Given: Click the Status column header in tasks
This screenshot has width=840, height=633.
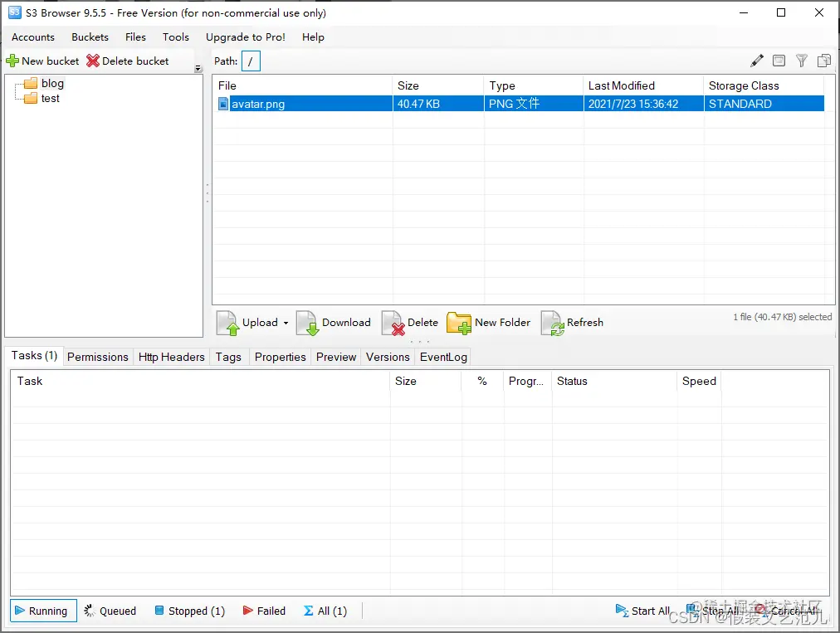Looking at the screenshot, I should [x=614, y=382].
